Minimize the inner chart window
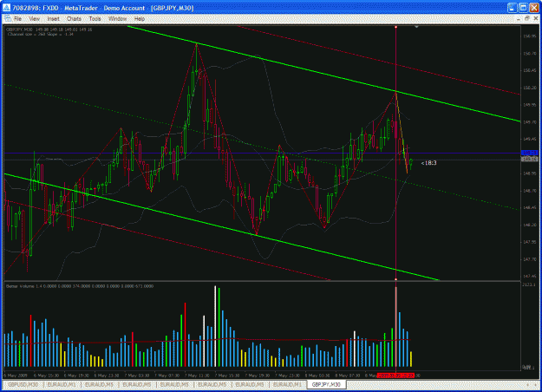Viewport: 542px width, 392px height. pyautogui.click(x=518, y=19)
